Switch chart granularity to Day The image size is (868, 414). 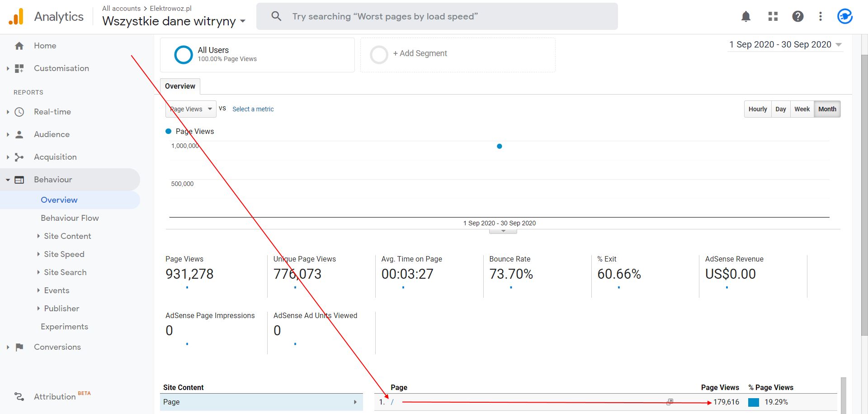781,109
